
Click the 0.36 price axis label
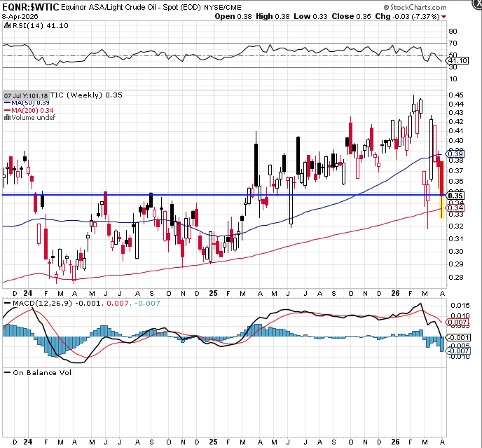pyautogui.click(x=455, y=182)
